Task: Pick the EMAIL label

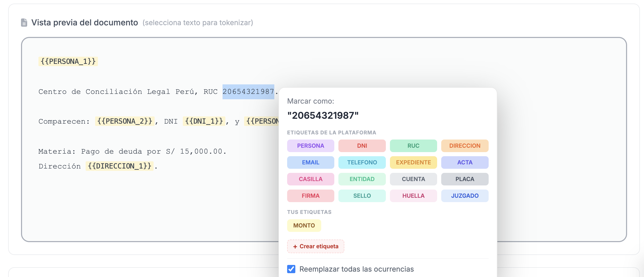Action: tap(310, 162)
